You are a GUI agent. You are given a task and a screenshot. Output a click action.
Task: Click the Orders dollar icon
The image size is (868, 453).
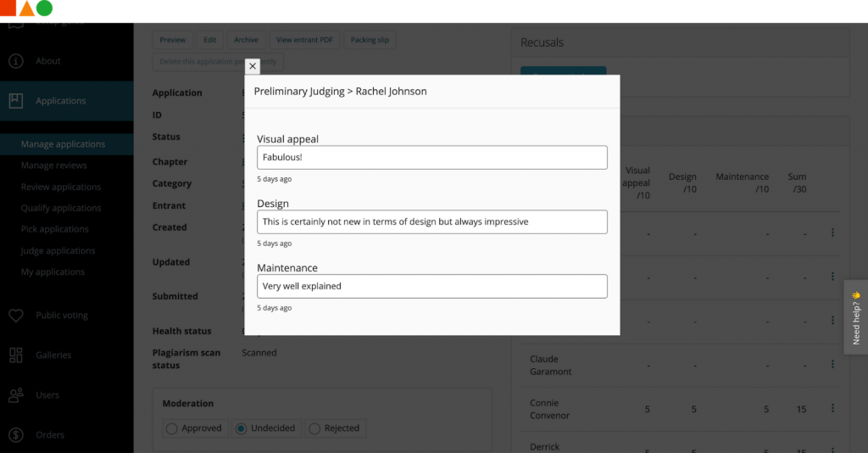[15, 435]
